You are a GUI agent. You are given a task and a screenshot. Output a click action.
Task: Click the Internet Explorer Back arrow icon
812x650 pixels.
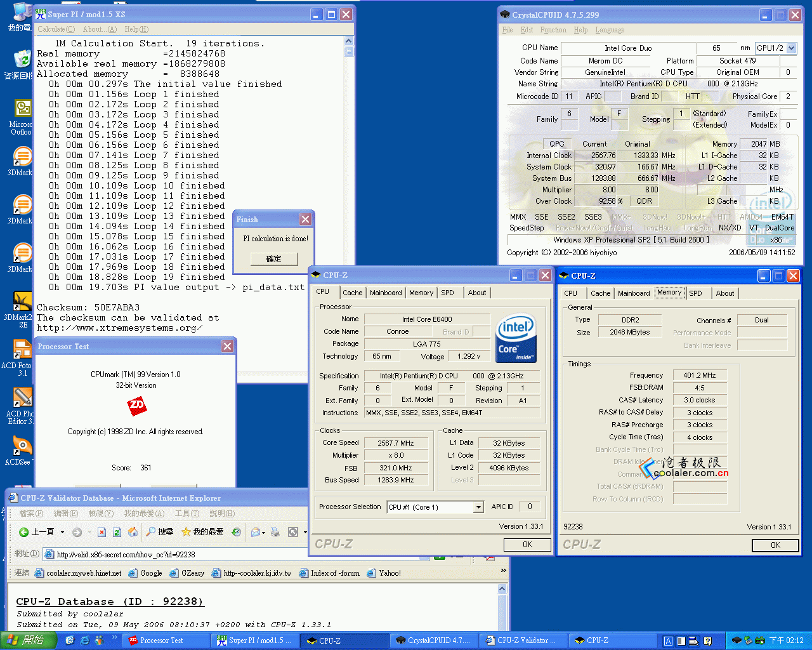23,532
